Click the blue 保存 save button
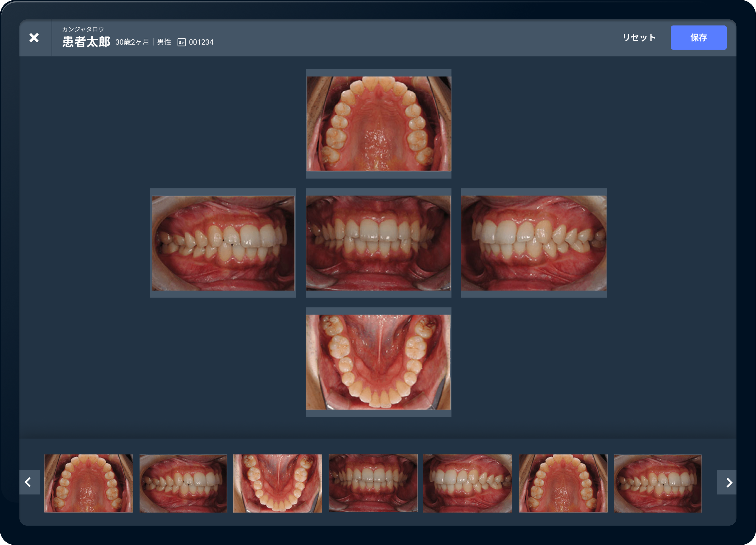Screen dimensions: 756x545 point(698,38)
